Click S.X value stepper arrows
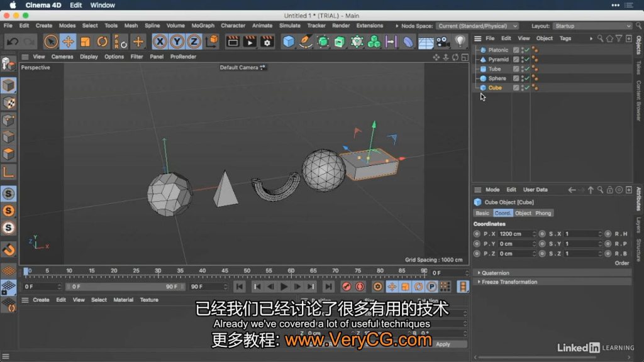The width and height of the screenshot is (644, 362). (x=600, y=234)
